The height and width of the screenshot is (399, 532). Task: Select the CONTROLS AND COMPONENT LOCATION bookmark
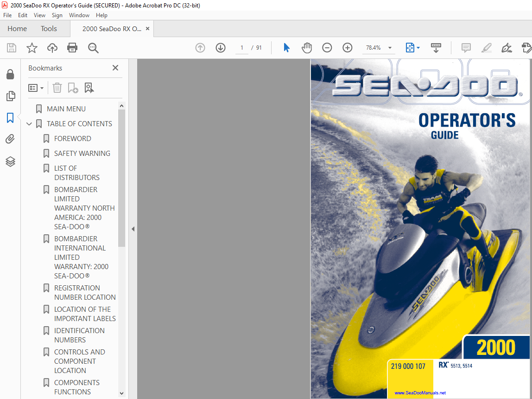pos(79,361)
